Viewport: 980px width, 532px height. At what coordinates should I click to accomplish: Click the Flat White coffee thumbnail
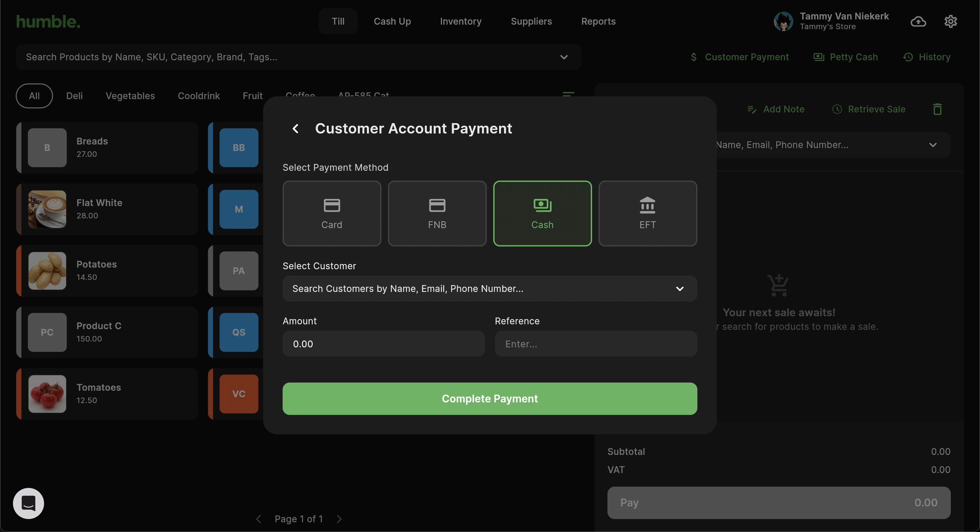(47, 209)
